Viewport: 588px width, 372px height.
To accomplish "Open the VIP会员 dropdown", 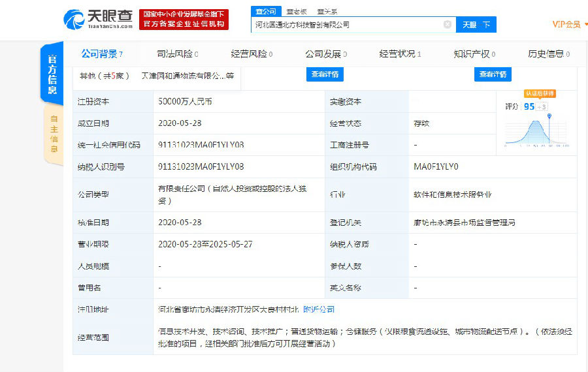I will pos(569,25).
